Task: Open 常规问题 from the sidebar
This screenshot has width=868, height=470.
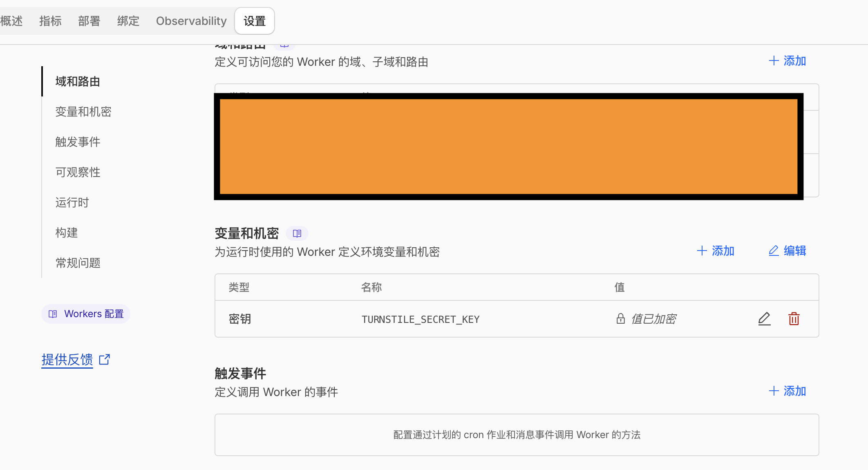Action: (78, 263)
